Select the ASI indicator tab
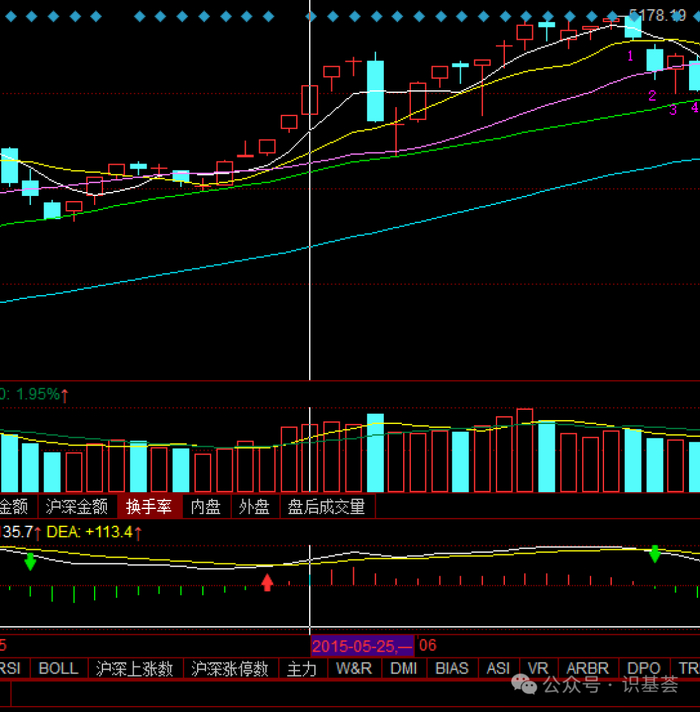This screenshot has width=700, height=712. pos(498,668)
